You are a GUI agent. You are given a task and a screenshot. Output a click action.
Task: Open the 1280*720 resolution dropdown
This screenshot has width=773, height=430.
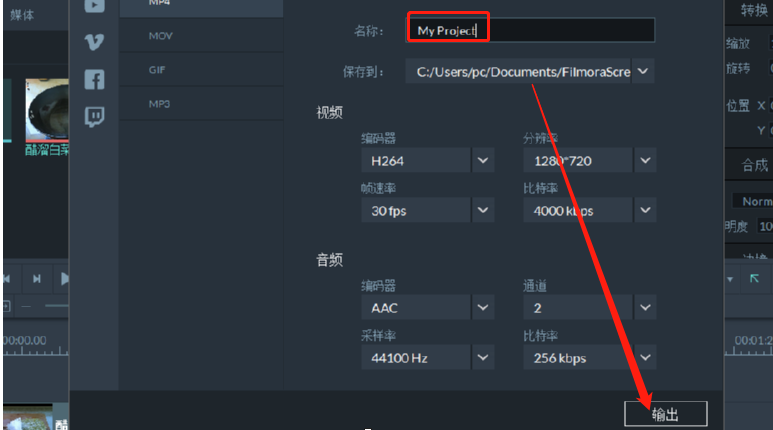pyautogui.click(x=644, y=160)
